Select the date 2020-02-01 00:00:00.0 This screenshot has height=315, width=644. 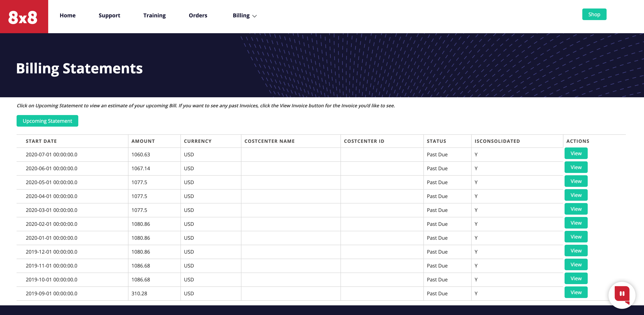51,224
